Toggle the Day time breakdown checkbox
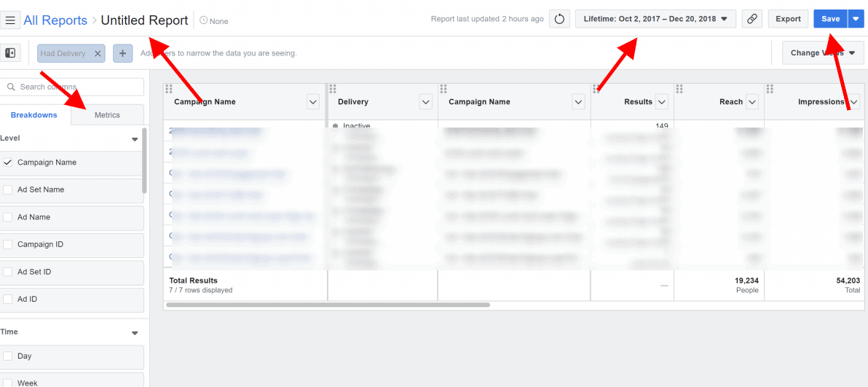Image resolution: width=868 pixels, height=387 pixels. click(8, 356)
